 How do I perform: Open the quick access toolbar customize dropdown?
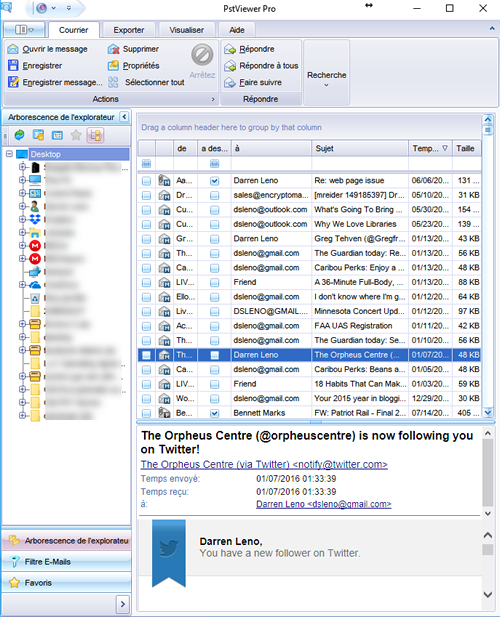pyautogui.click(x=69, y=7)
